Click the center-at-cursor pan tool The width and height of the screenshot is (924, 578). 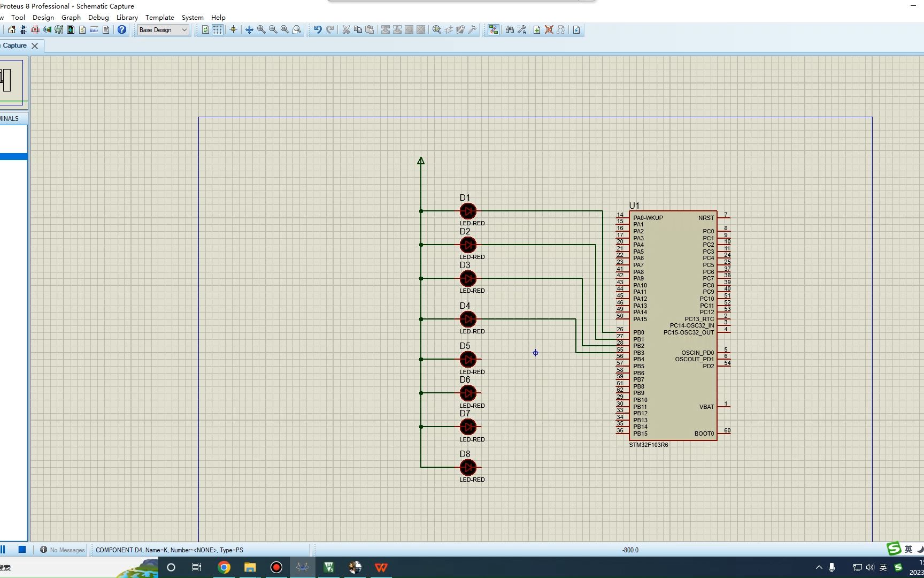tap(233, 30)
